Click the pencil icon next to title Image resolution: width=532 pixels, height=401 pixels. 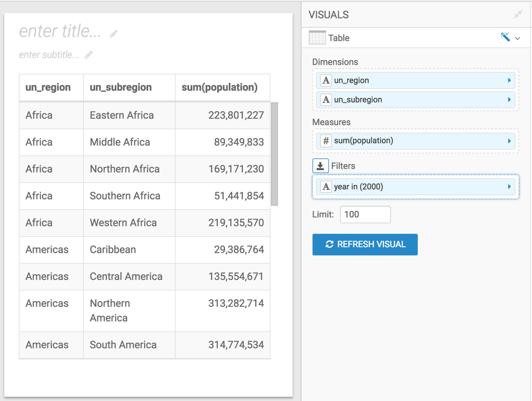[114, 33]
